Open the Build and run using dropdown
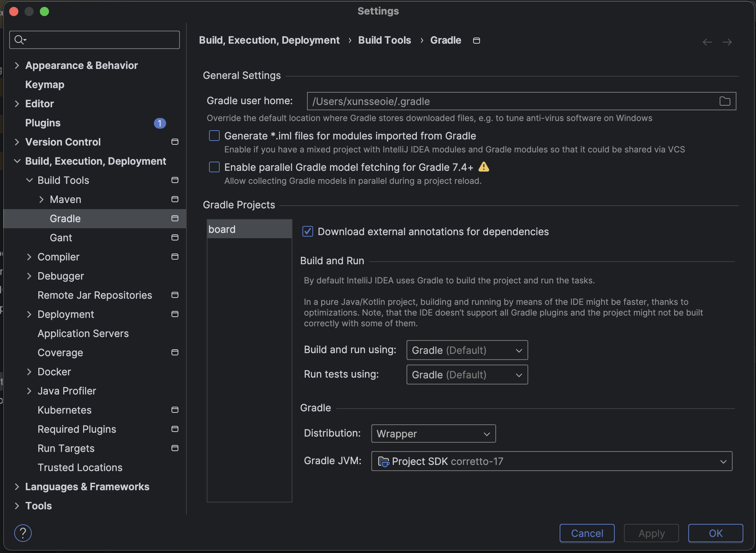 pos(467,350)
